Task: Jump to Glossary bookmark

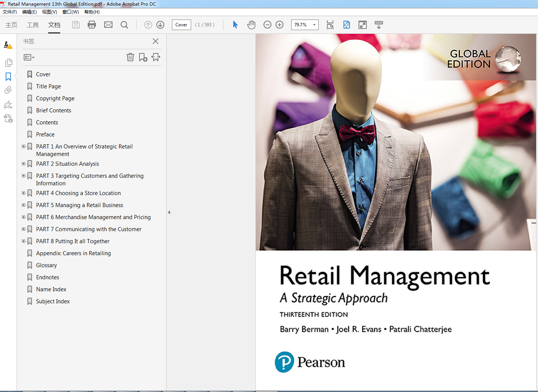Action: 46,265
